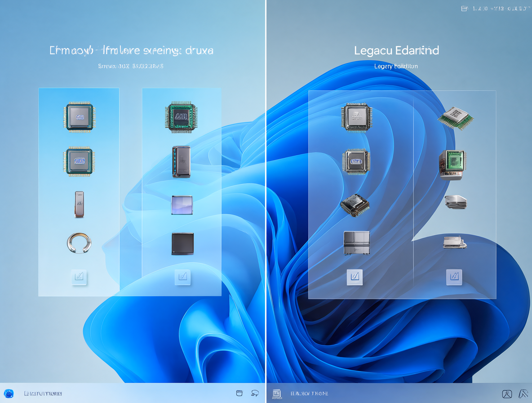This screenshot has height=403, width=532.
Task: Open the dark upright PC tower icon
Action: (182, 161)
